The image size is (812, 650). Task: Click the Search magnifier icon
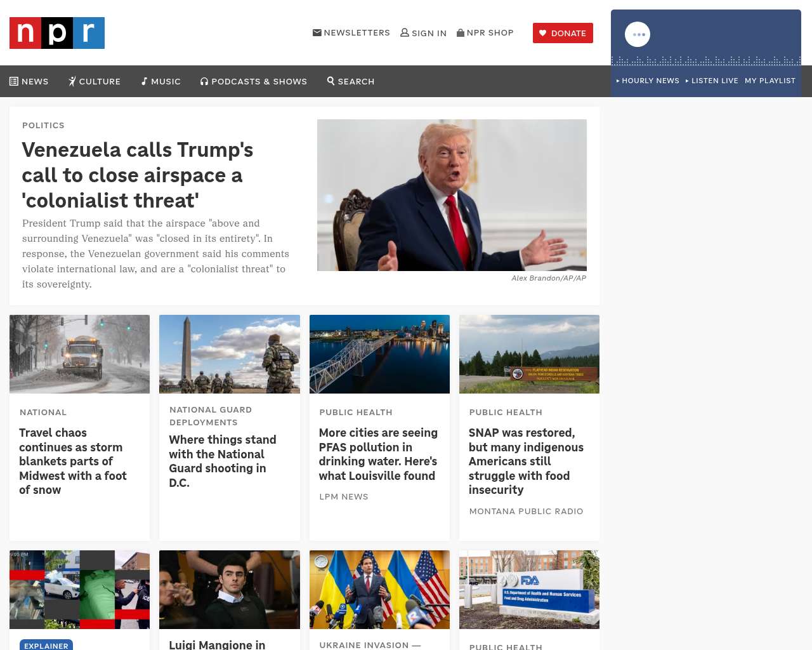(331, 81)
